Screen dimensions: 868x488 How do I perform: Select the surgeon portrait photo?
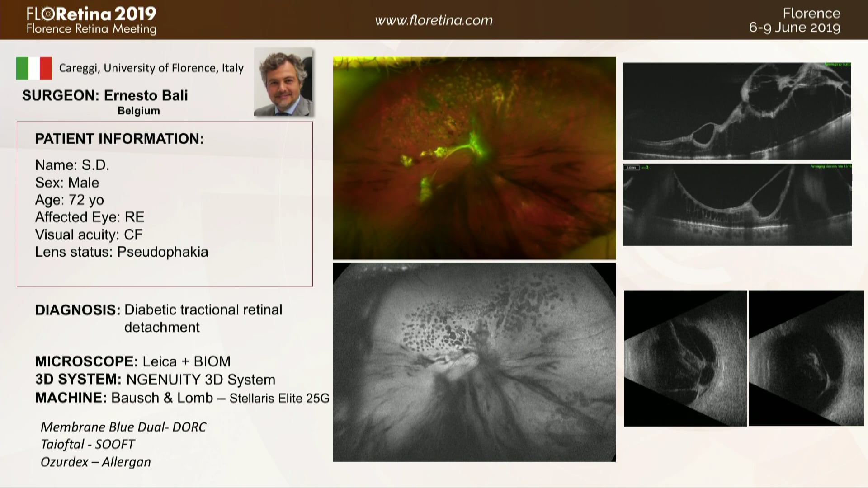tap(283, 82)
